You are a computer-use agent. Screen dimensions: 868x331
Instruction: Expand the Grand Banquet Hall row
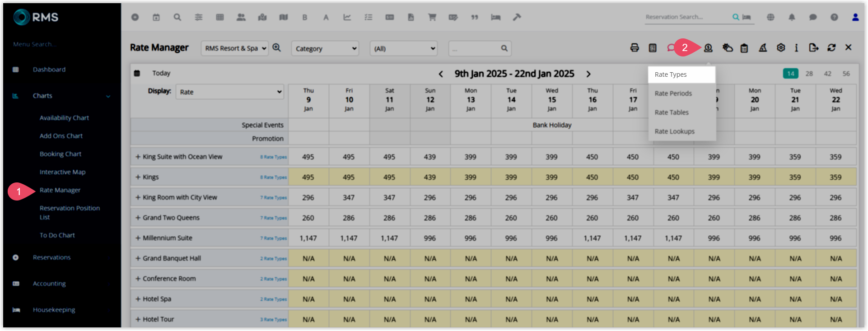point(138,258)
